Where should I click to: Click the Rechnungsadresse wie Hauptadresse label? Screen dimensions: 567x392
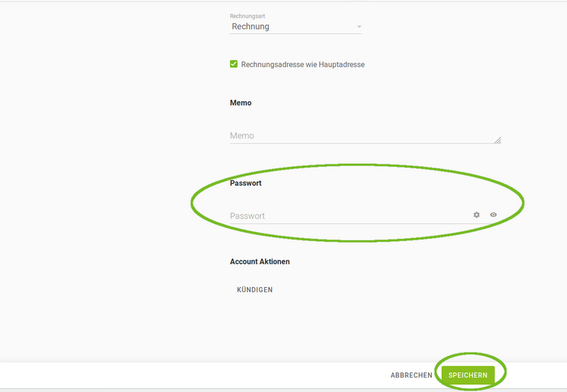pos(303,64)
